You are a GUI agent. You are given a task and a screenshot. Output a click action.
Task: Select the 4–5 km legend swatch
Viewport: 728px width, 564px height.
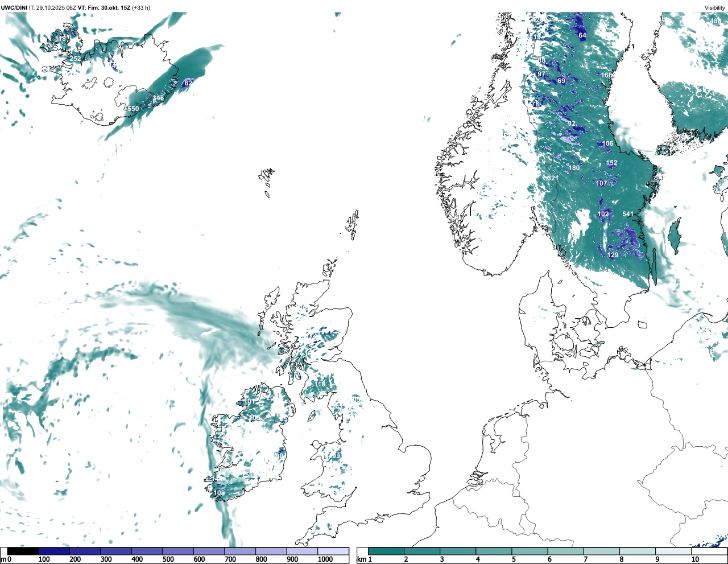click(494, 551)
